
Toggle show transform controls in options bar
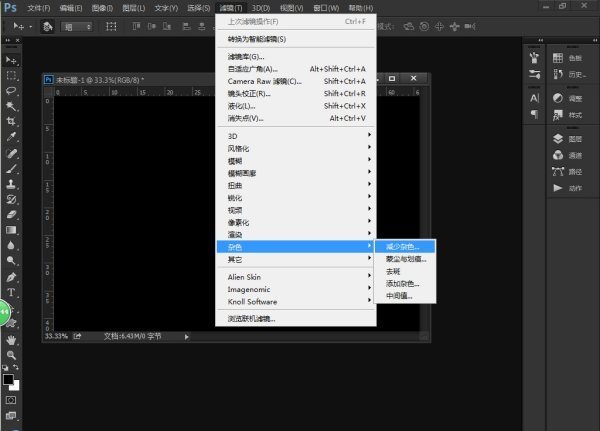click(x=111, y=26)
